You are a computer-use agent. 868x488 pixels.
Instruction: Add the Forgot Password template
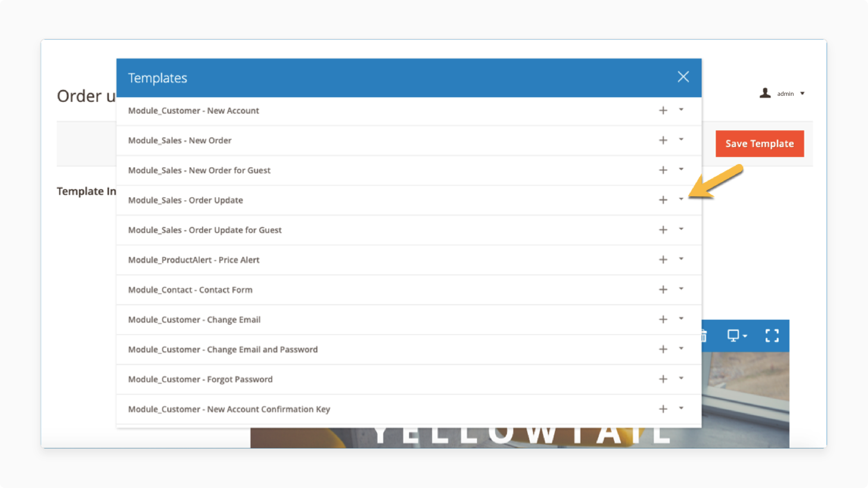663,379
